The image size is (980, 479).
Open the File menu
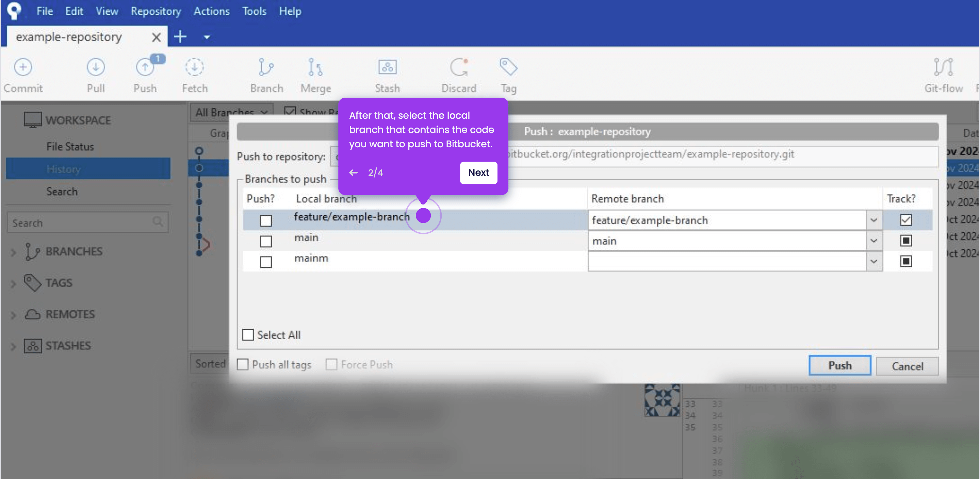tap(45, 11)
